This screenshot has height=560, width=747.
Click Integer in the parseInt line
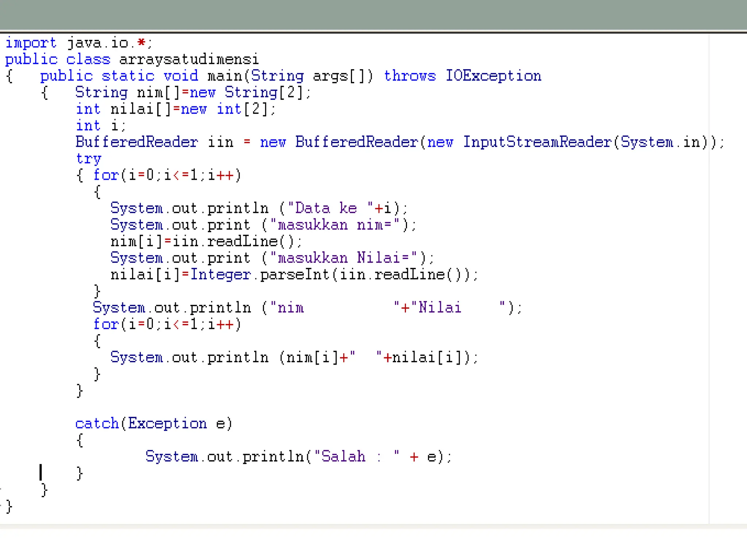[221, 275]
